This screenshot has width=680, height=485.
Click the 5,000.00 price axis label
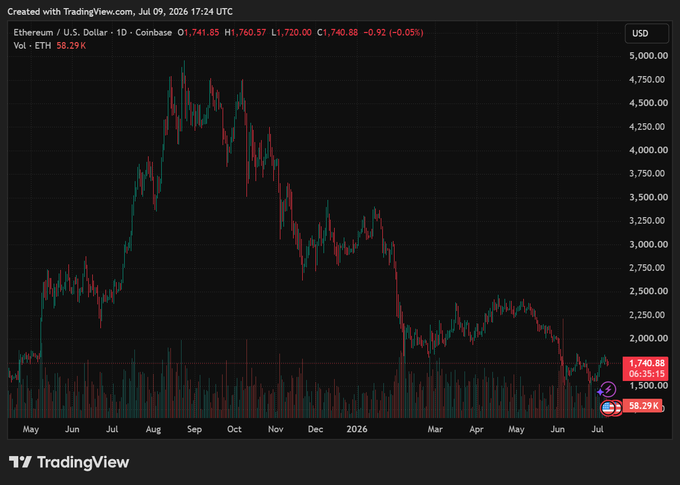click(x=648, y=56)
